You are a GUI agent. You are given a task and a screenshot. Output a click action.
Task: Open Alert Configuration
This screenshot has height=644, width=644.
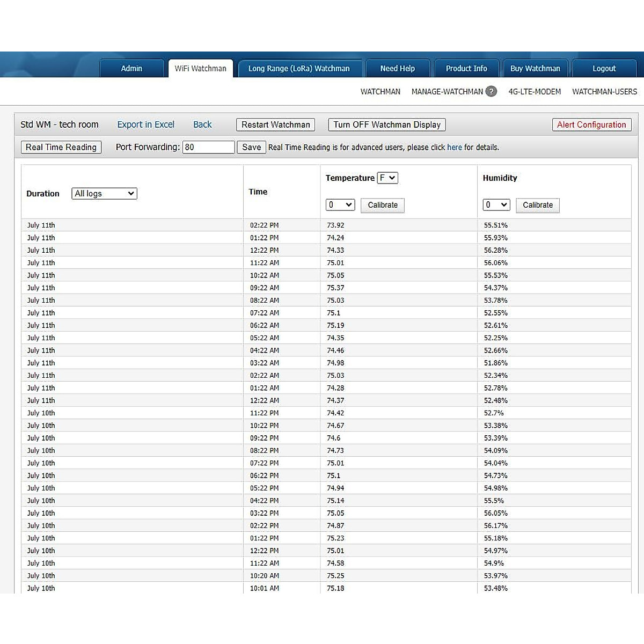tap(591, 125)
